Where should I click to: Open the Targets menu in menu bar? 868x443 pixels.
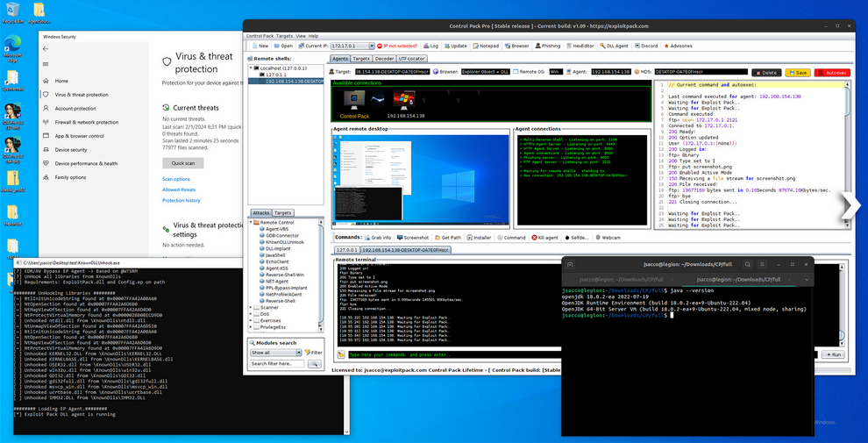tap(285, 35)
